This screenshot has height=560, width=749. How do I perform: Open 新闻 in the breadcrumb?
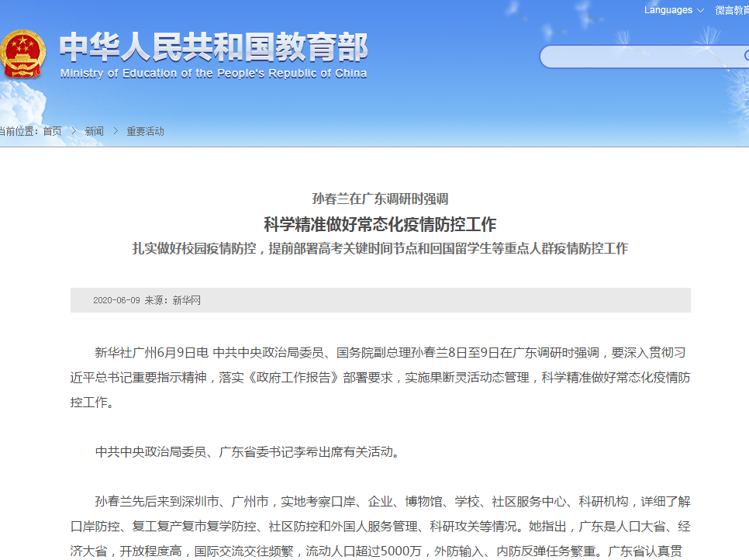tap(94, 131)
